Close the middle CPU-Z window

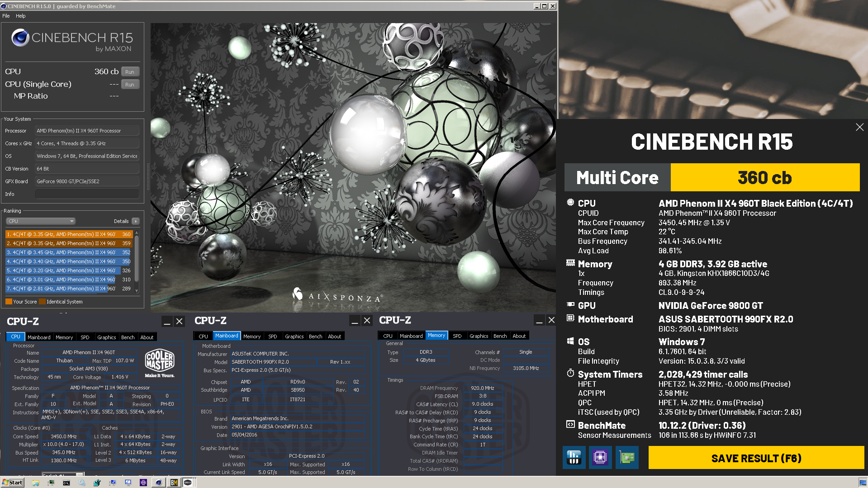click(367, 321)
